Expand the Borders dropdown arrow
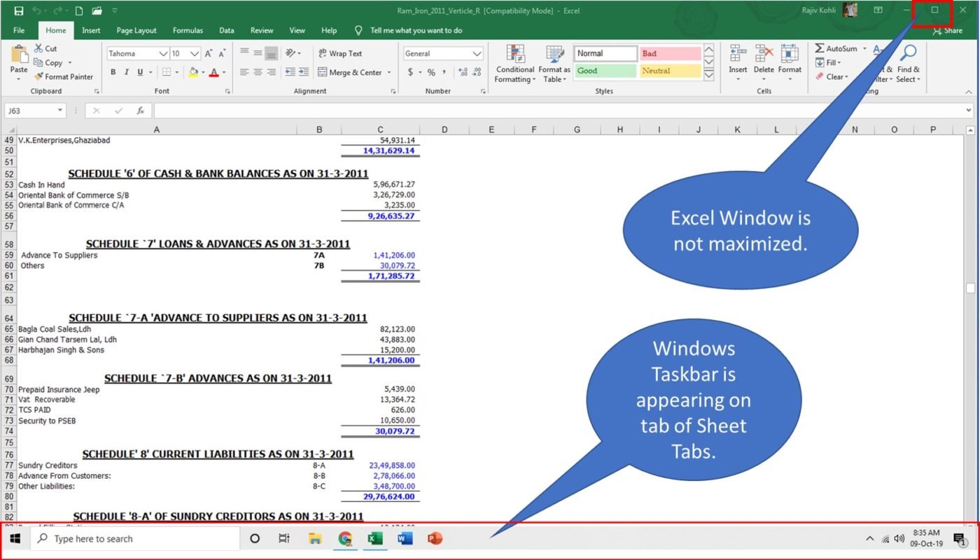Viewport: 980px width, 560px height. pos(178,72)
